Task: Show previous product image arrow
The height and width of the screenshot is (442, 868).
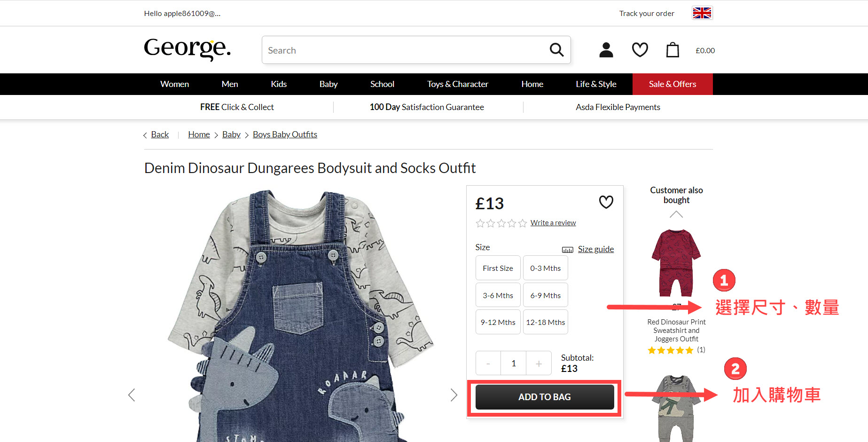Action: (x=132, y=395)
